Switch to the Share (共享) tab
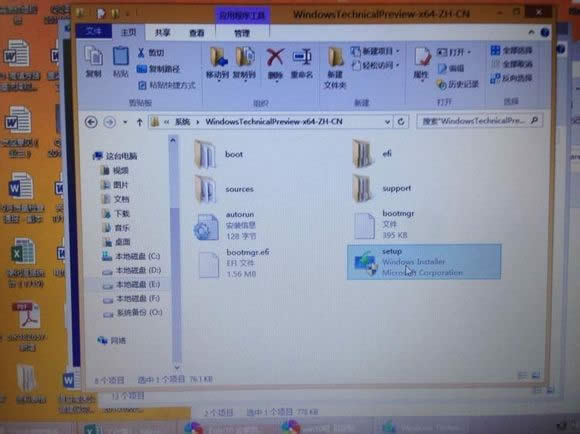580x434 pixels. (163, 33)
